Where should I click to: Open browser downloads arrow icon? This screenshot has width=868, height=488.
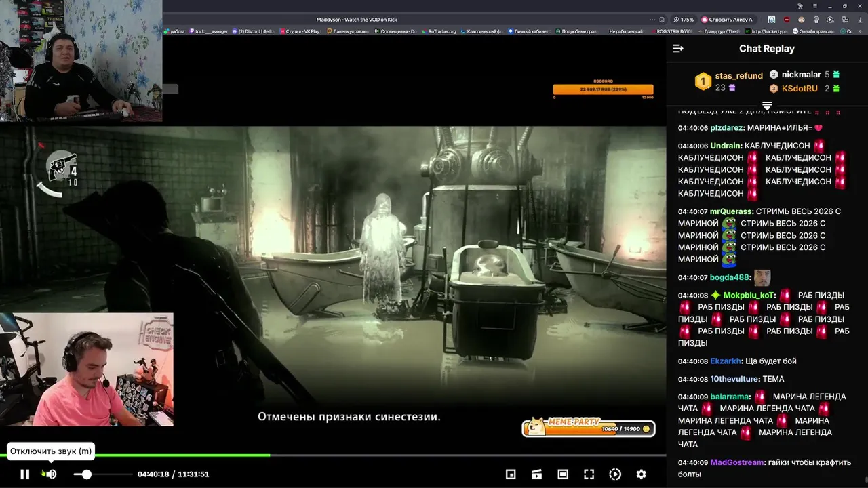pos(861,20)
